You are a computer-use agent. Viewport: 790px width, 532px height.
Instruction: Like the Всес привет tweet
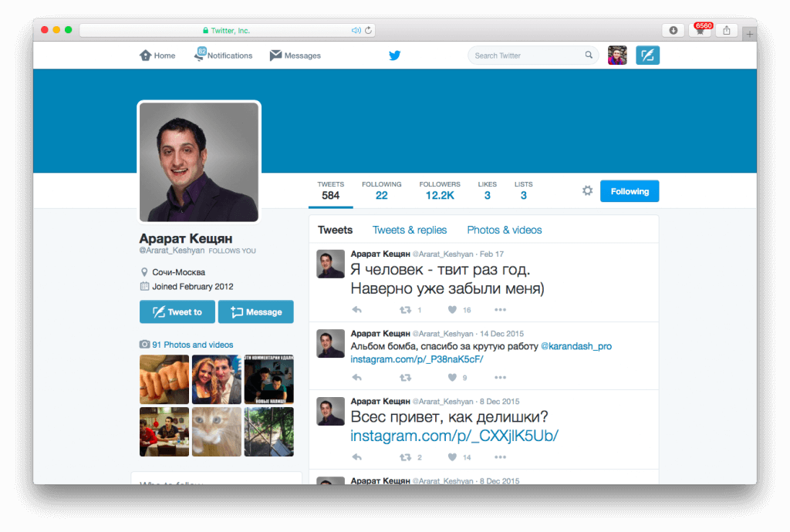pyautogui.click(x=452, y=457)
